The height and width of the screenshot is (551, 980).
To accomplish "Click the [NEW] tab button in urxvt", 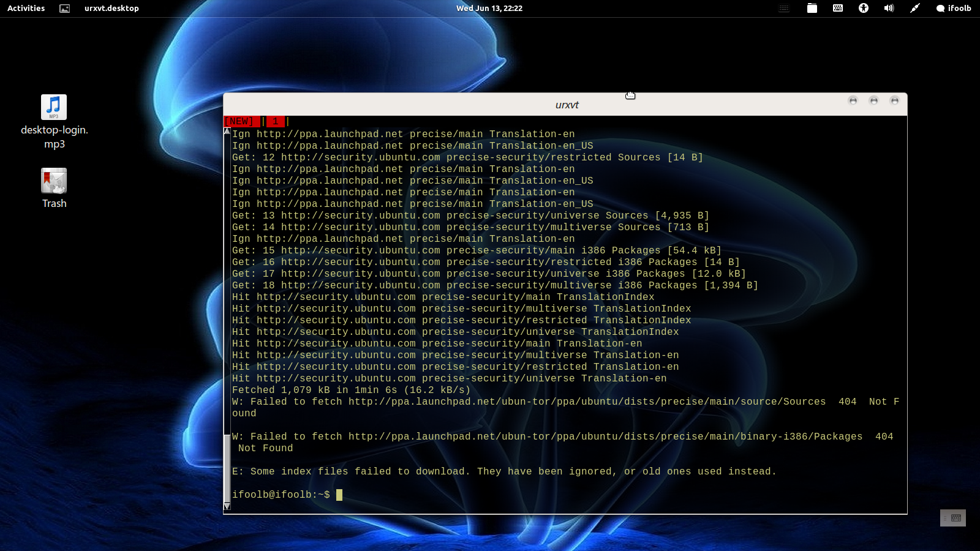I will tap(242, 121).
